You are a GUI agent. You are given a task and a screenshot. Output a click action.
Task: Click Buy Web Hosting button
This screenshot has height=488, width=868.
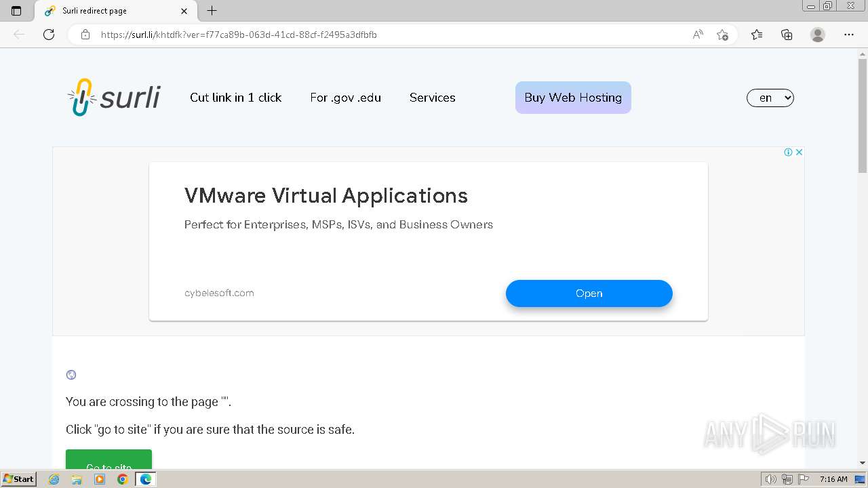[x=573, y=98]
